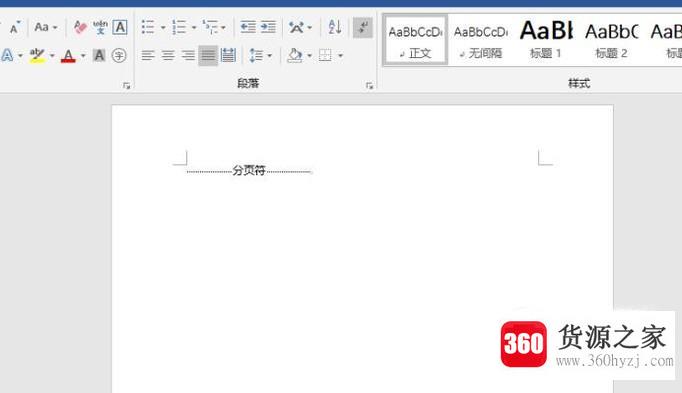Apply shading paint bucket

[295, 56]
